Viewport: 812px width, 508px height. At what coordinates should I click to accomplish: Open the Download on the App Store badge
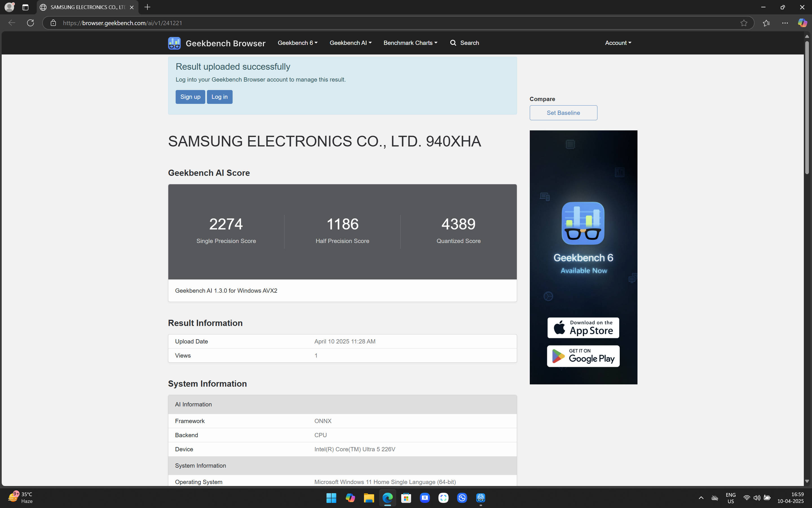pos(583,328)
